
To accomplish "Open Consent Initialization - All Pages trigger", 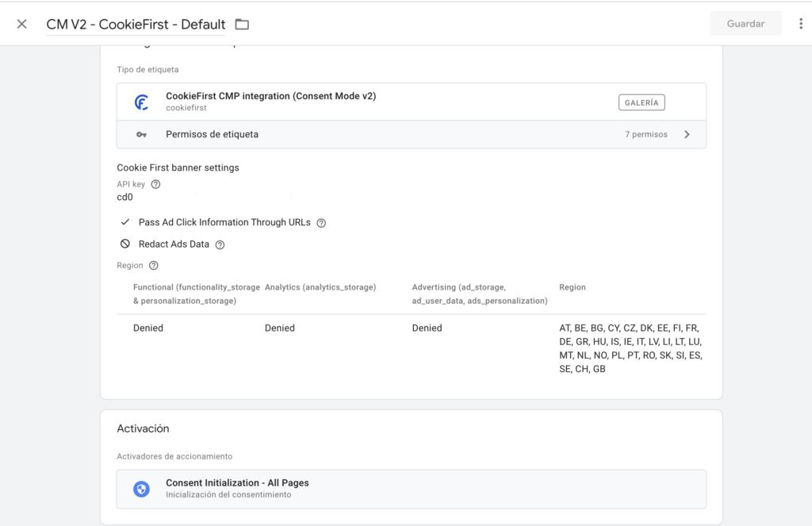I will 412,489.
